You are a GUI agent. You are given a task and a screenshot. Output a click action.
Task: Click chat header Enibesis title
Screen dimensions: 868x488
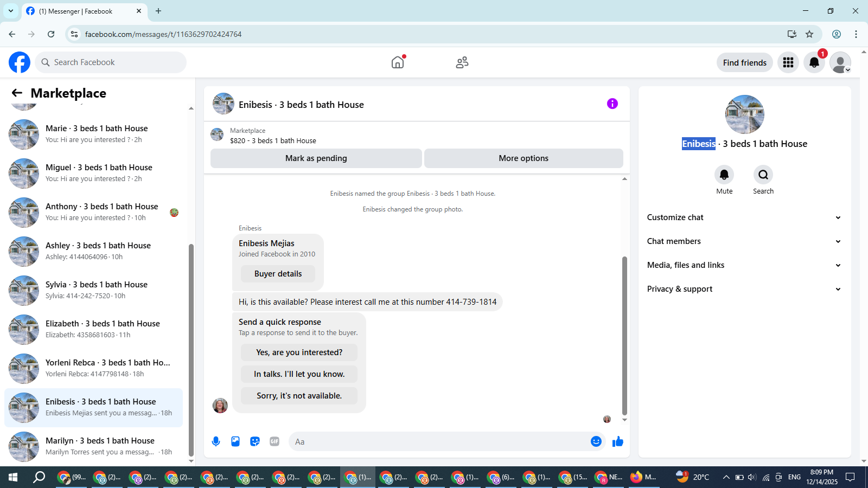[x=301, y=105]
